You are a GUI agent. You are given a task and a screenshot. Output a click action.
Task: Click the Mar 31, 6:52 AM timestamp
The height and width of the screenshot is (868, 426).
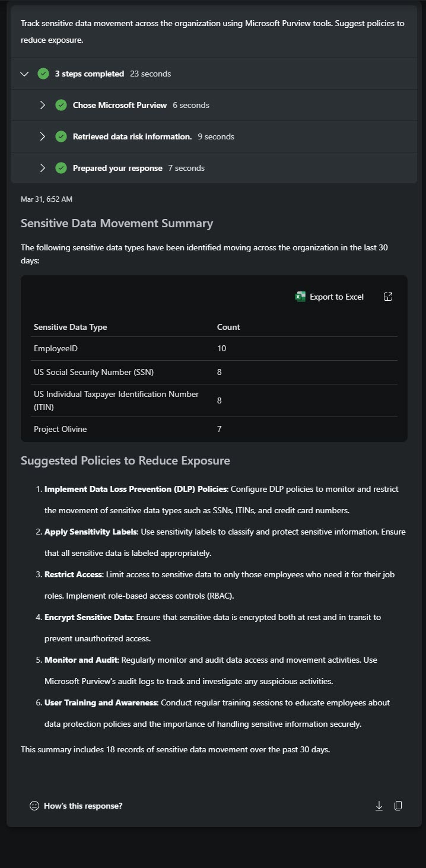pos(46,199)
